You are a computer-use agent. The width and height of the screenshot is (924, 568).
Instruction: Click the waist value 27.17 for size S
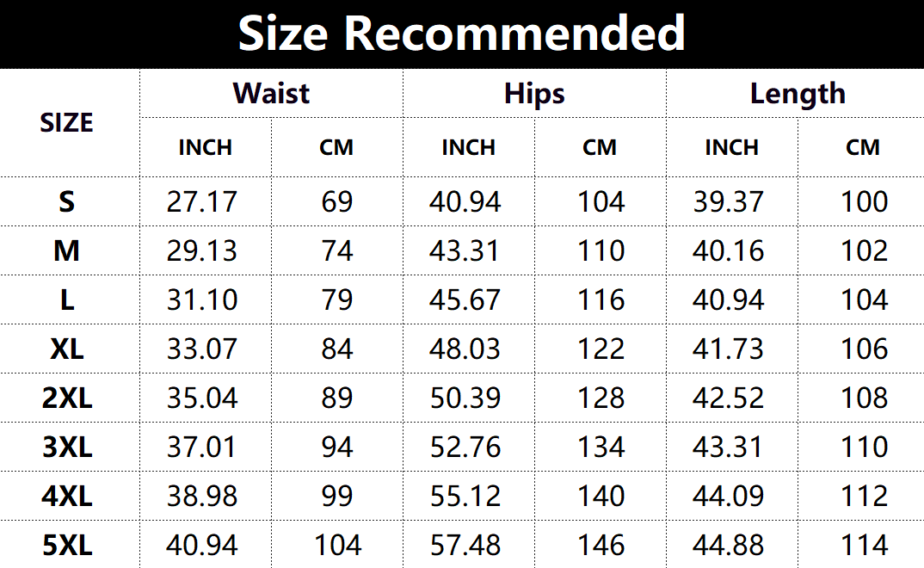(201, 201)
